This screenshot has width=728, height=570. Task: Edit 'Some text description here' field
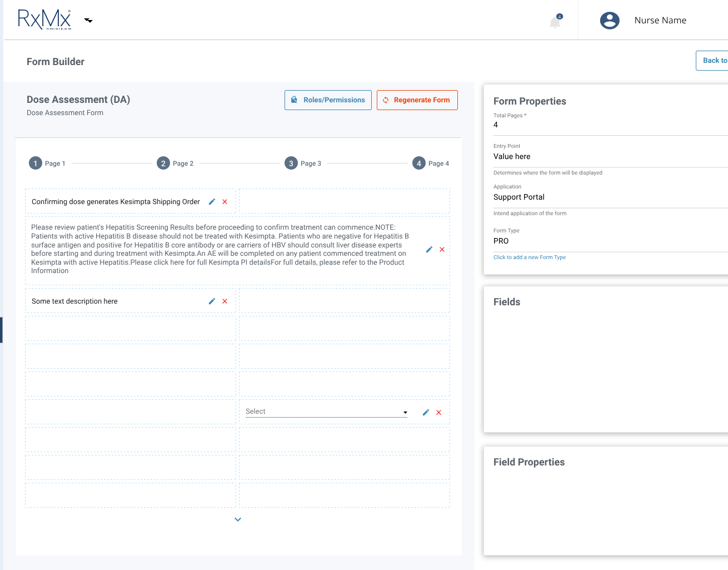pos(212,301)
